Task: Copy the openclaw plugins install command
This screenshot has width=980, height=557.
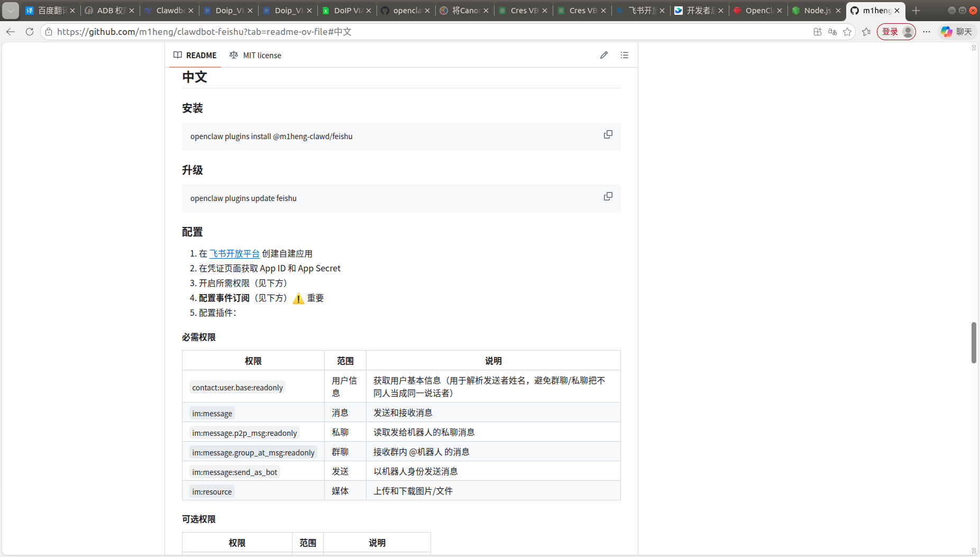Action: (608, 135)
